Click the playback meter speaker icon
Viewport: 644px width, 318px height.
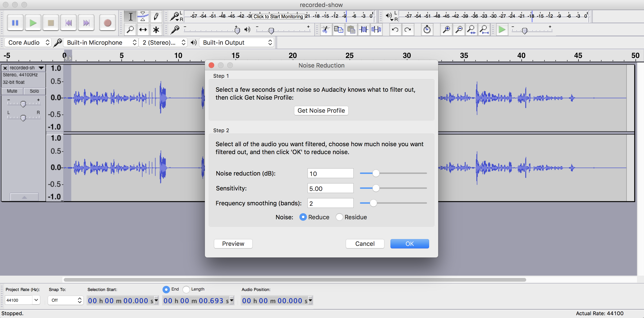[389, 16]
